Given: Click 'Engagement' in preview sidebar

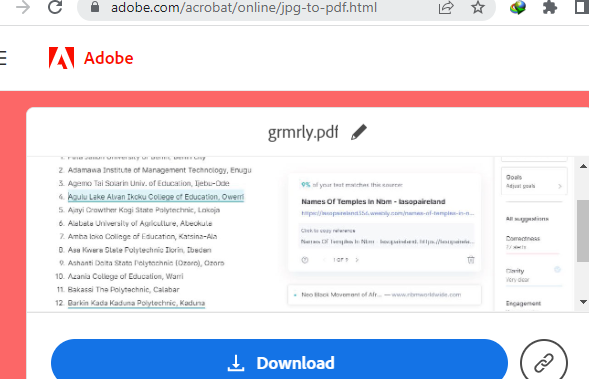Looking at the screenshot, I should click(523, 303).
